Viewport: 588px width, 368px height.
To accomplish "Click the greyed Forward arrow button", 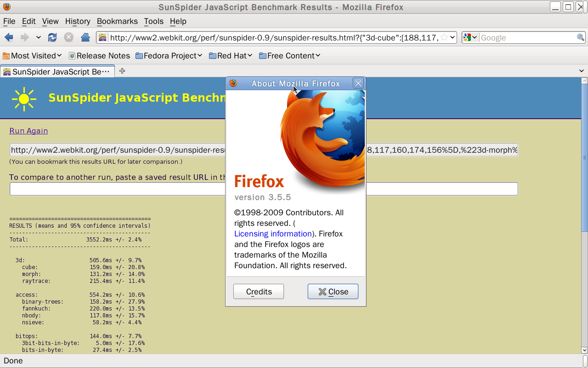I will point(24,38).
